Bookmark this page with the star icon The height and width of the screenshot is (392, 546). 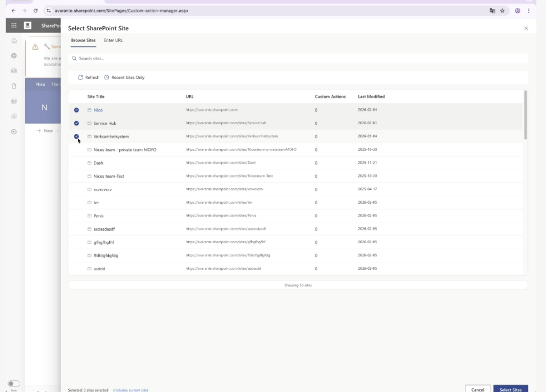[x=502, y=11]
